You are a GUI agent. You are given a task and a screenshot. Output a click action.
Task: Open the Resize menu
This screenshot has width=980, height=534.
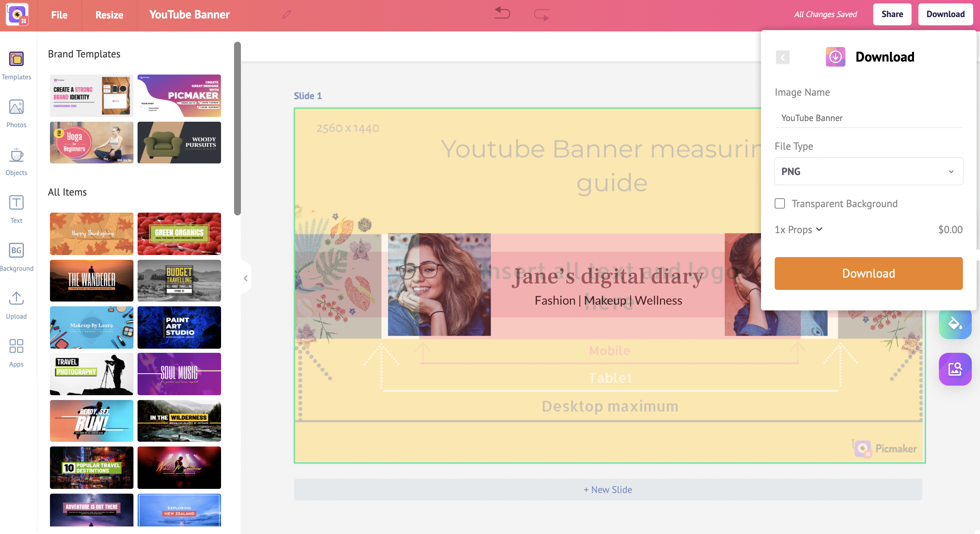coord(109,15)
